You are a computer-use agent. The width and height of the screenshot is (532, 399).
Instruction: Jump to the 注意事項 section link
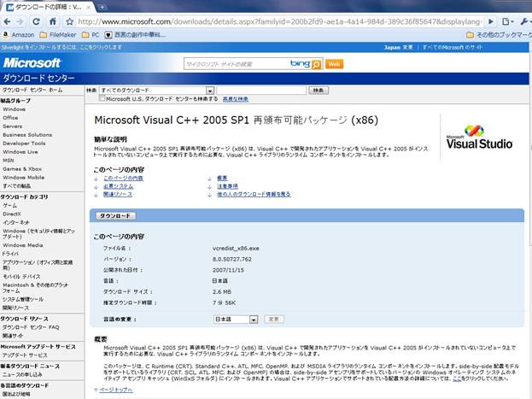(x=228, y=186)
